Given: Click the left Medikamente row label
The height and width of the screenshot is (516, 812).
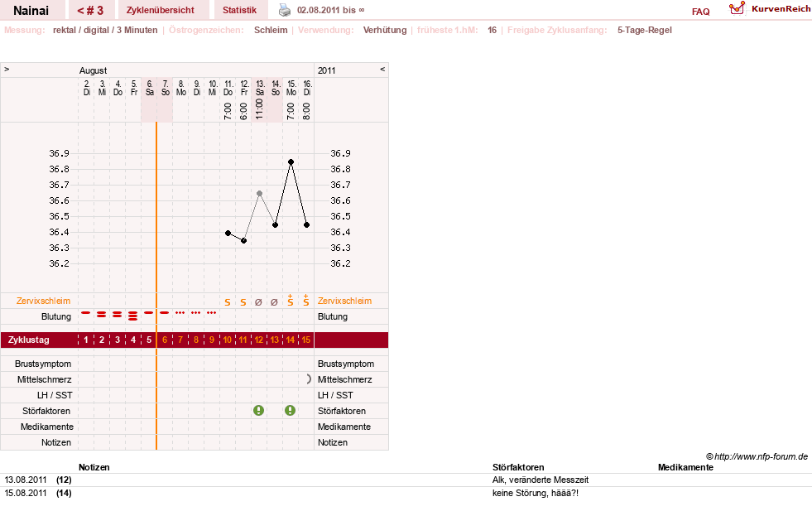Looking at the screenshot, I should pyautogui.click(x=47, y=427).
